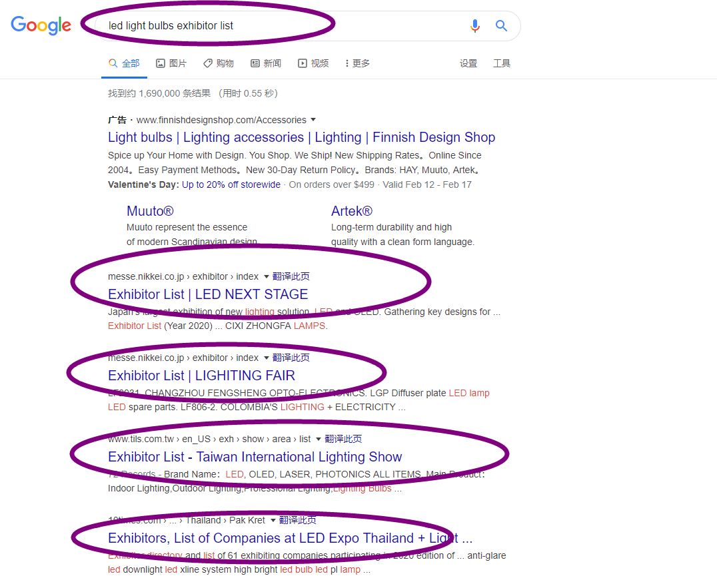Open Exhibitor List | LED NEXT STAGE
This screenshot has width=717, height=588.
click(x=208, y=294)
